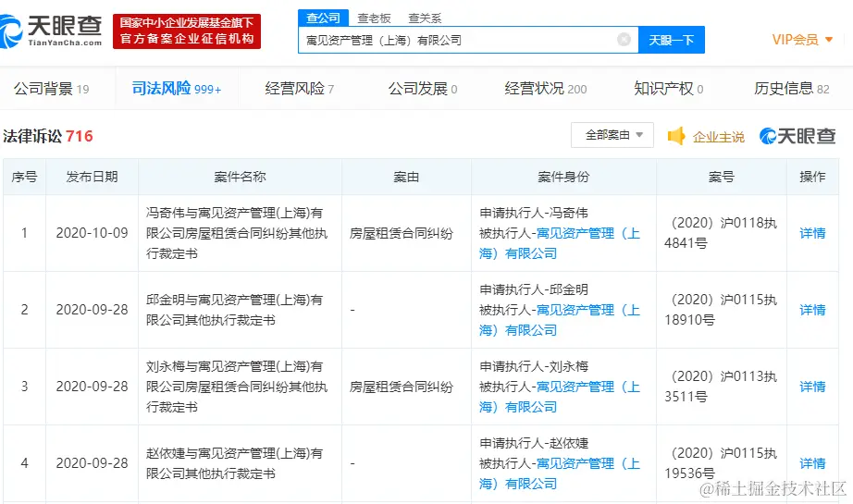Switch to the 查关系 search tab
The width and height of the screenshot is (853, 504).
tap(425, 18)
